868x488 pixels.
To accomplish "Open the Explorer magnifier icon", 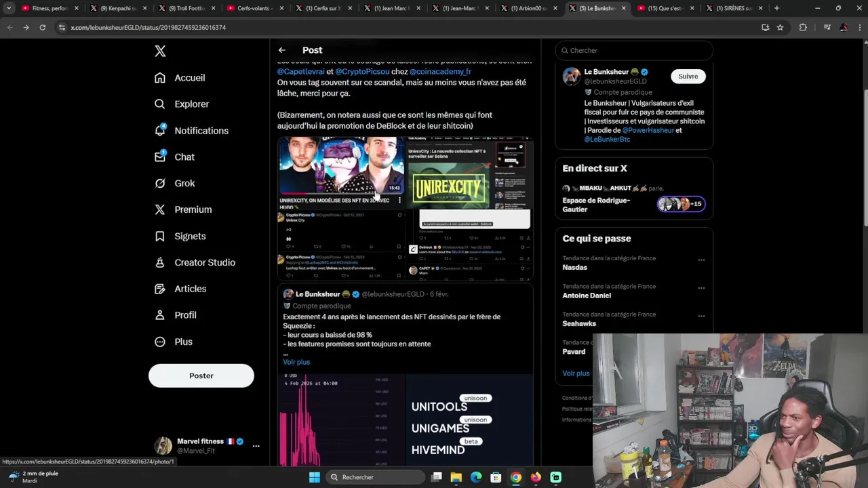I will 160,104.
